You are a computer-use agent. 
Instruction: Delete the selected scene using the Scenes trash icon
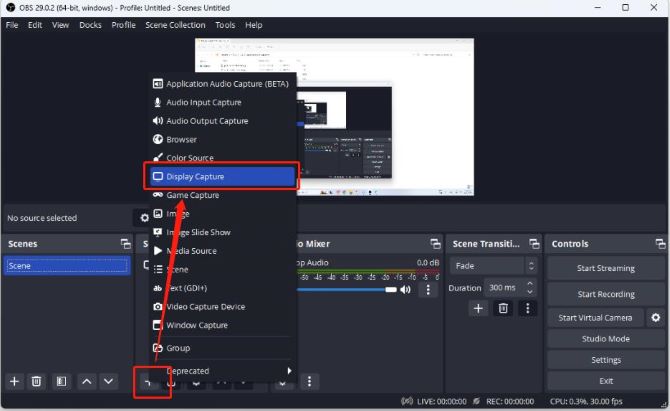pyautogui.click(x=36, y=381)
